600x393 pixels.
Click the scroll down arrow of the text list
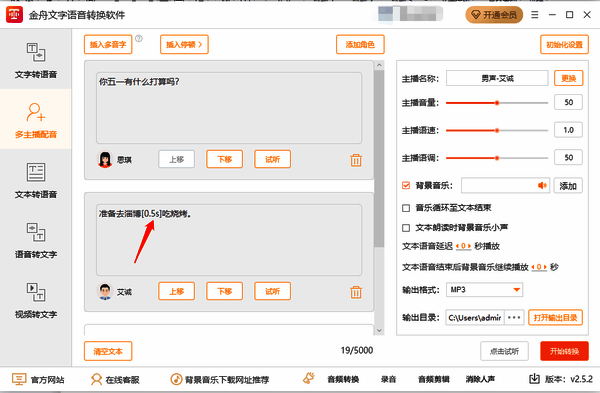coord(379,330)
